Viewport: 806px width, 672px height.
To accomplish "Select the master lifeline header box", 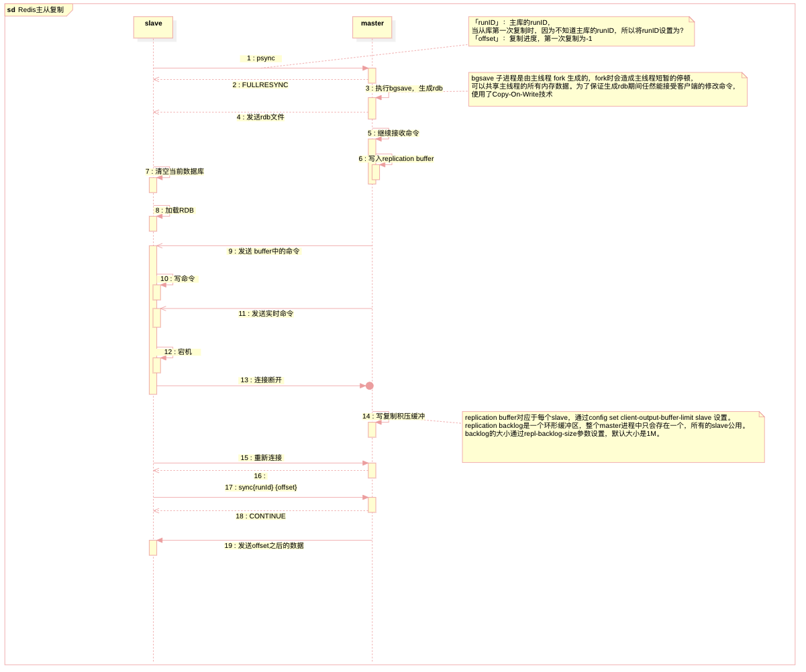I will click(372, 27).
